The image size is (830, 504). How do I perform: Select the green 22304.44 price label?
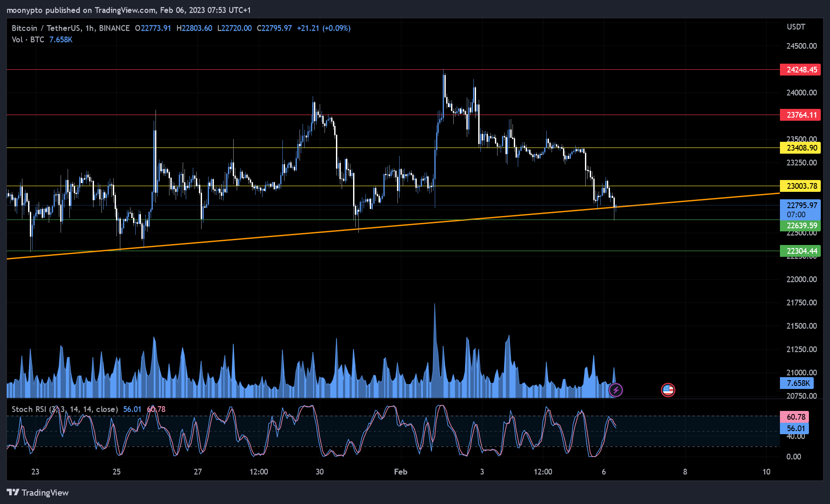[x=800, y=251]
